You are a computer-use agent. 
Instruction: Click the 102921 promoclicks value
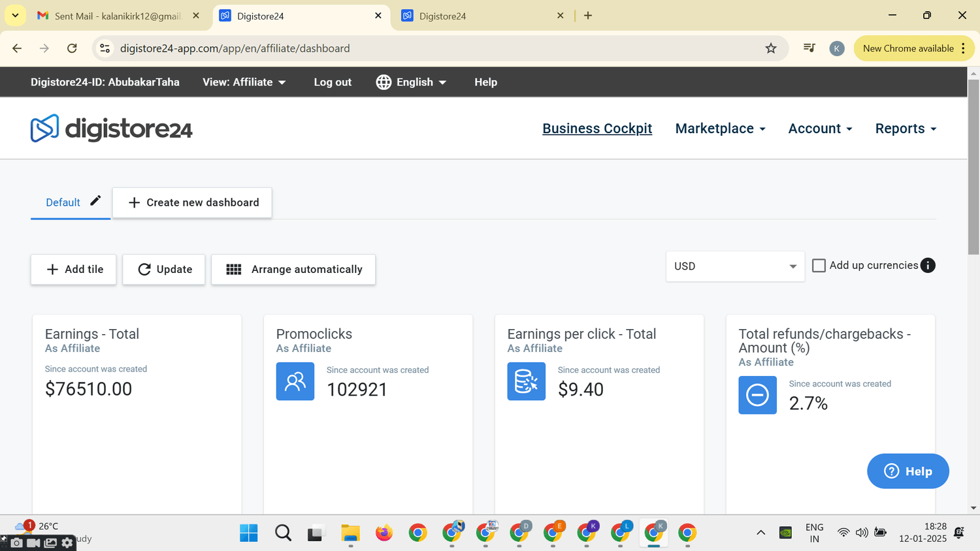coord(357,390)
